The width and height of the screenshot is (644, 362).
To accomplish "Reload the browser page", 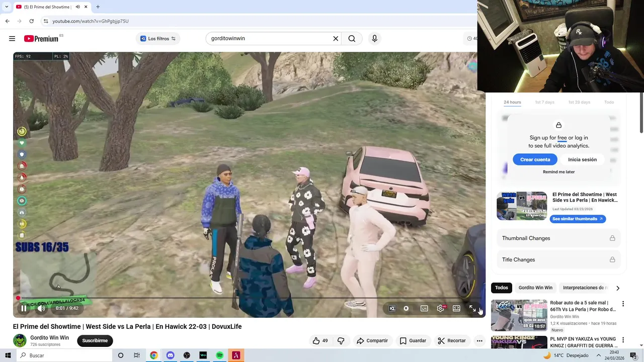I will click(31, 21).
